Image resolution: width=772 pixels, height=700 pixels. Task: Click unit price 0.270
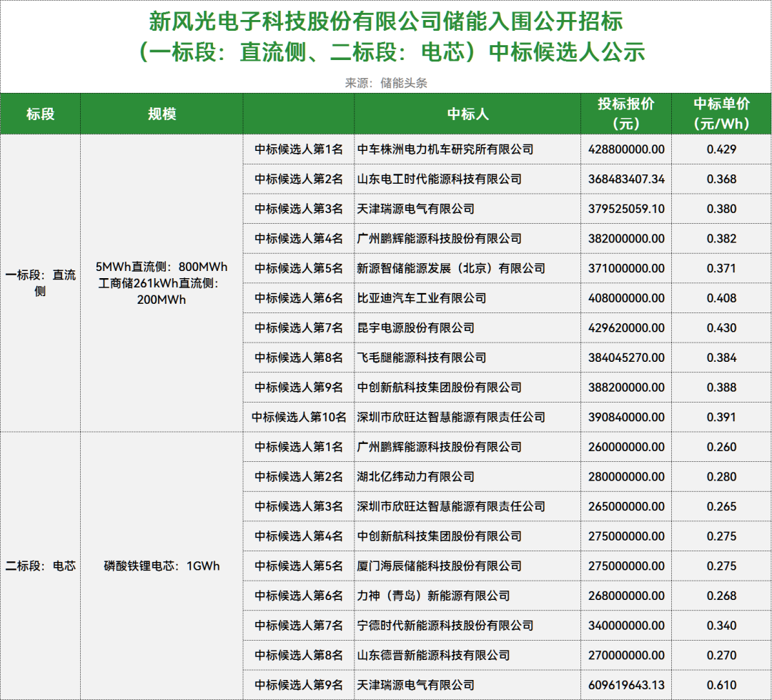(x=721, y=655)
